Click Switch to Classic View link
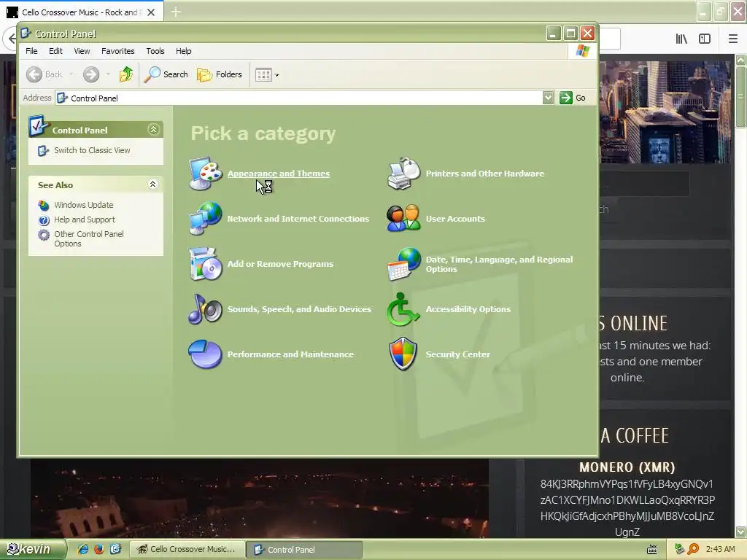747x560 pixels. [92, 150]
